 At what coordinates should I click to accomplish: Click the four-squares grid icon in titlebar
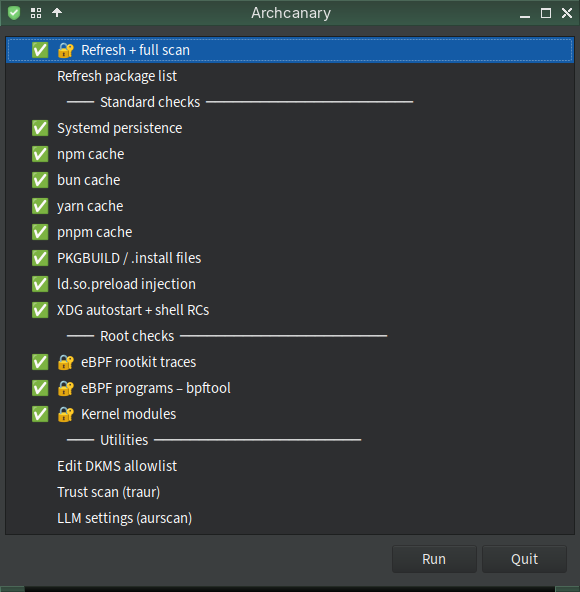coord(36,13)
